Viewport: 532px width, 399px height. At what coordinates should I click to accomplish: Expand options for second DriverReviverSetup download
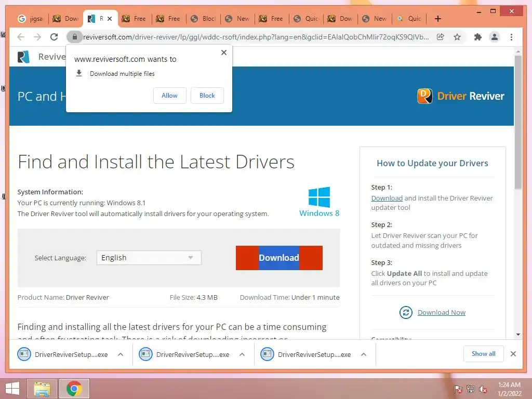(x=242, y=354)
